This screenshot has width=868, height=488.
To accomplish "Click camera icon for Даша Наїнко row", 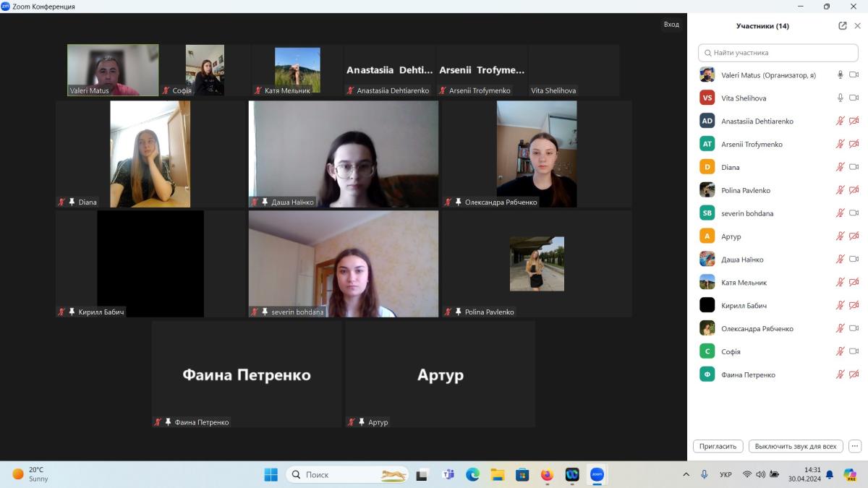I will (854, 260).
